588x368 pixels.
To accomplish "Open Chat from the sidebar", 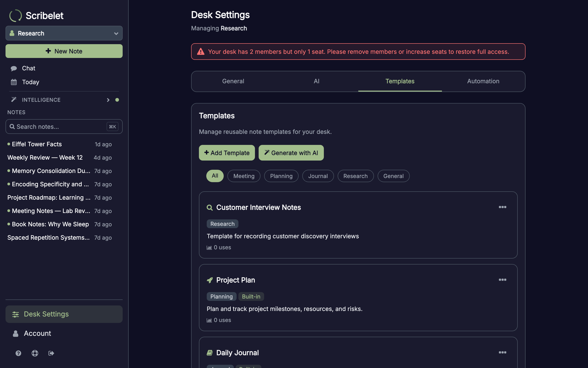I will 64,68.
